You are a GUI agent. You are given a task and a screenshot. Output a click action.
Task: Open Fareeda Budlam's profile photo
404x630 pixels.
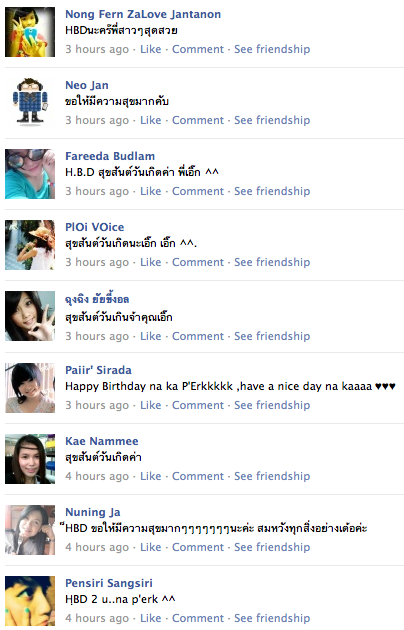click(x=30, y=174)
